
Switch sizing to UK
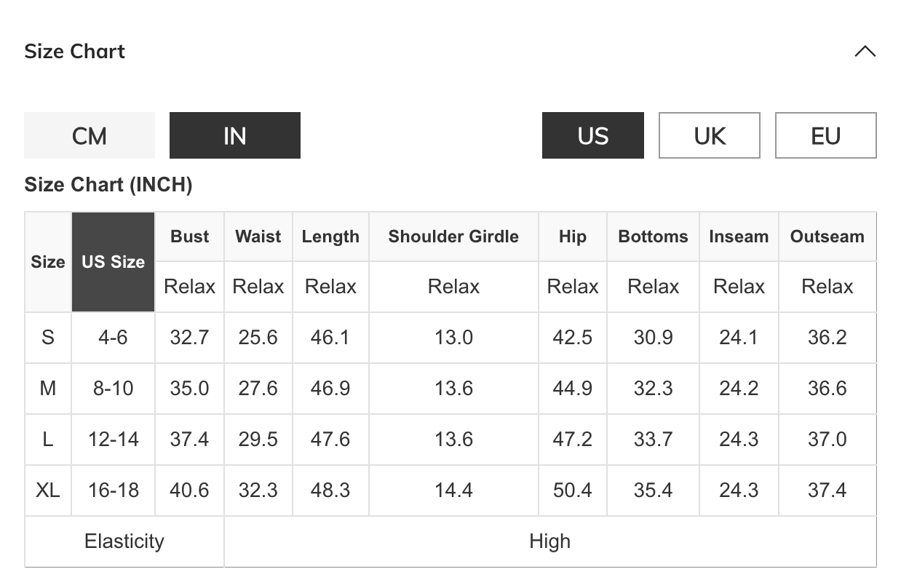pos(709,135)
